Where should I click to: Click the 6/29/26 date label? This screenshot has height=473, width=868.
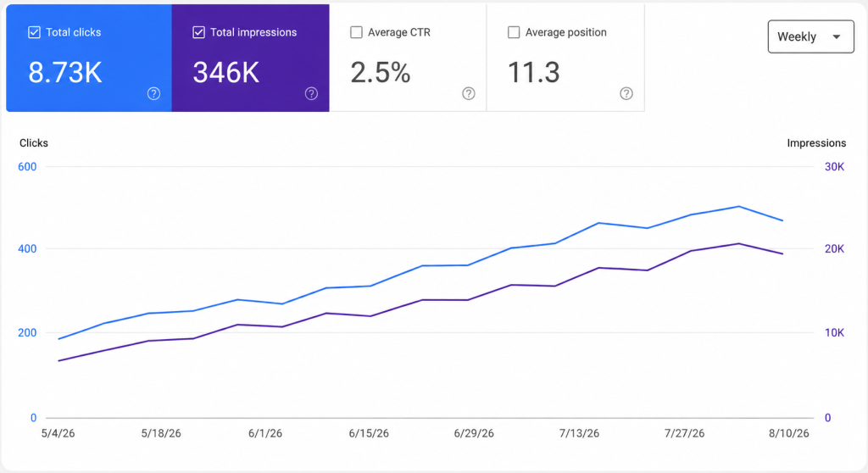point(474,433)
